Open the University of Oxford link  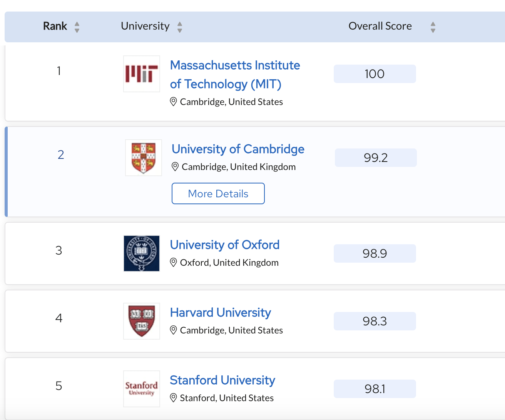225,245
